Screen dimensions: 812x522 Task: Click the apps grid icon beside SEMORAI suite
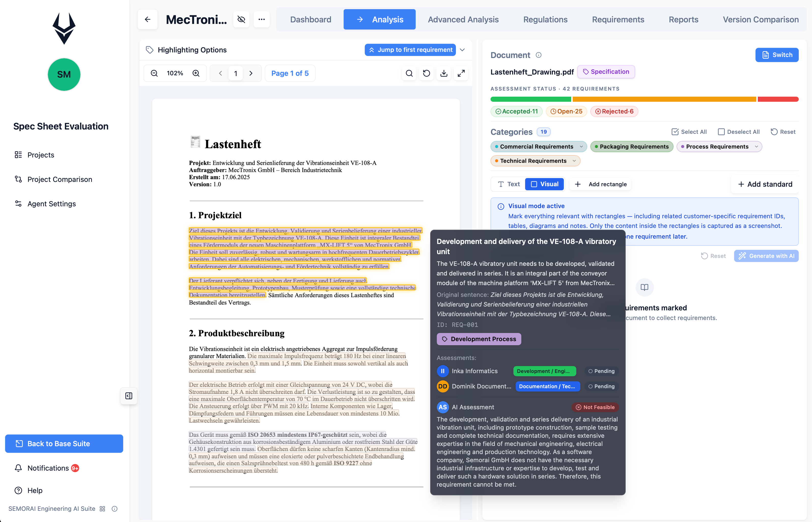102,509
